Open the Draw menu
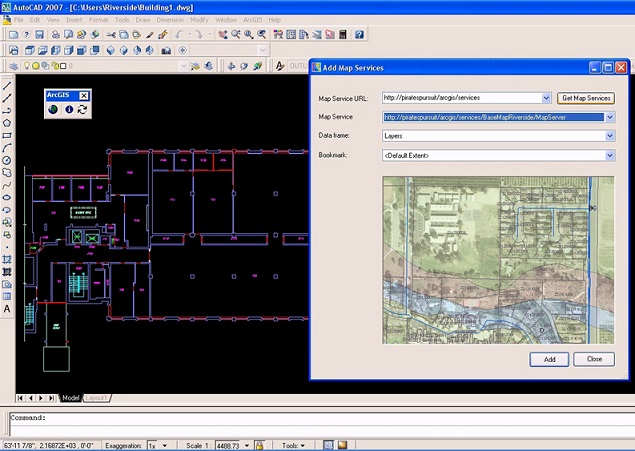 coord(143,20)
